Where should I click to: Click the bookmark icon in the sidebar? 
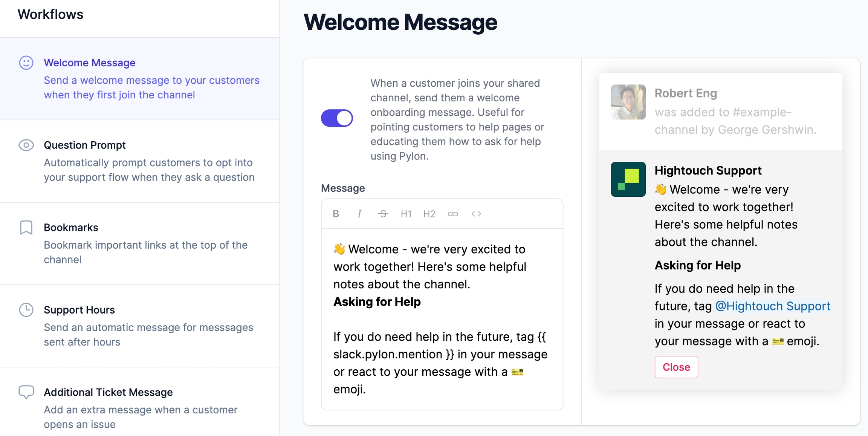26,228
